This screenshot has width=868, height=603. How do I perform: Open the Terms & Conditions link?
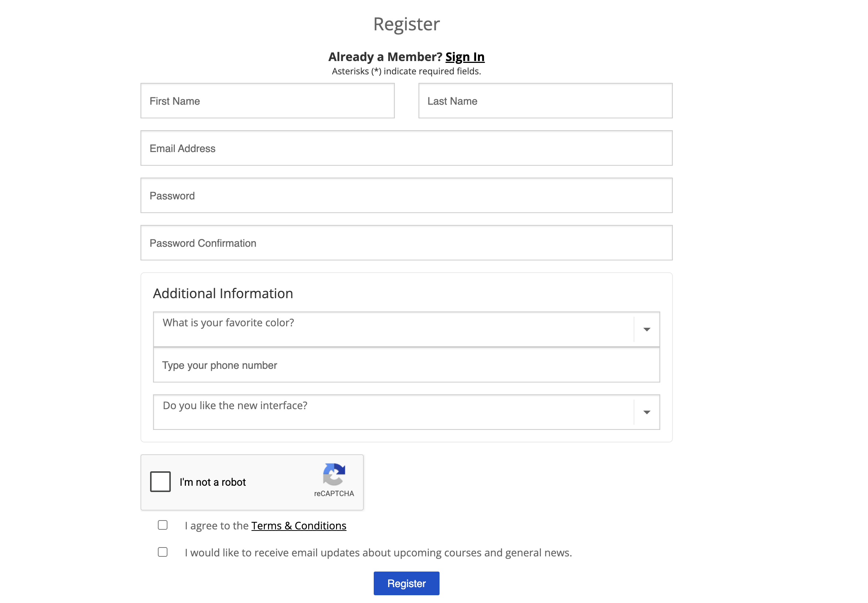pos(299,526)
